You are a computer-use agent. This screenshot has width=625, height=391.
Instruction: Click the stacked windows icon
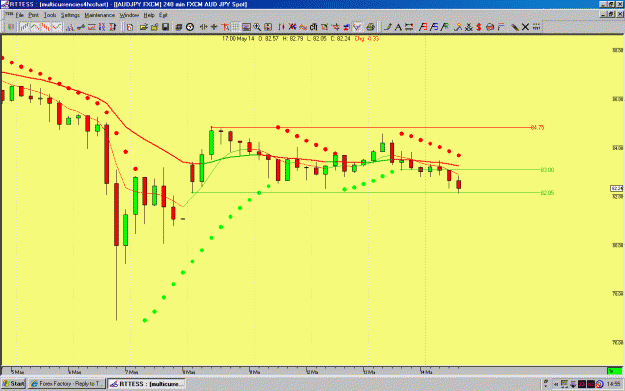pos(178,27)
